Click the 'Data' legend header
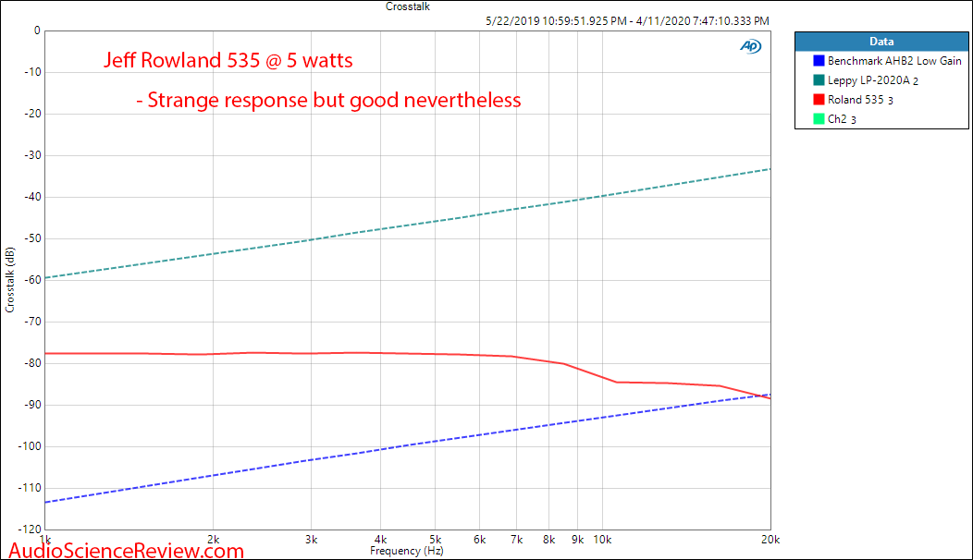 881,42
